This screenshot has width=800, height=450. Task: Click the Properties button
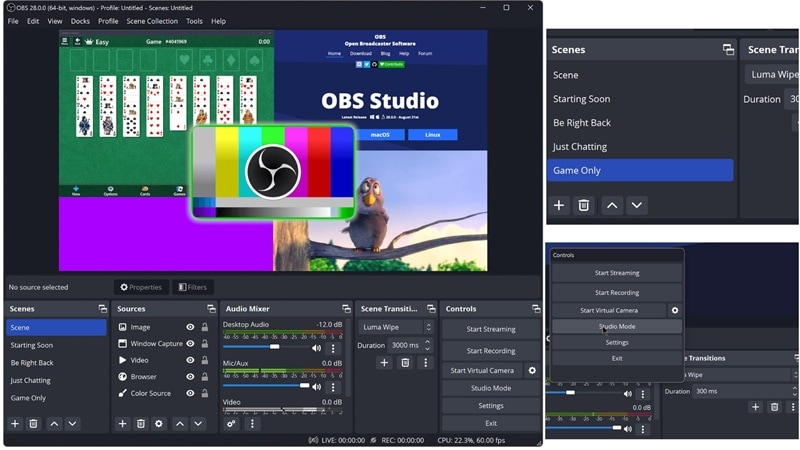point(141,287)
